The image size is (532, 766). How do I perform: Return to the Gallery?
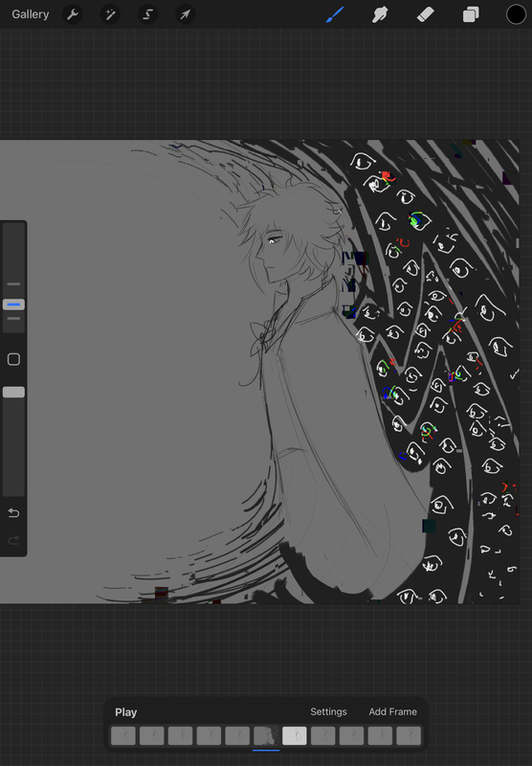[31, 14]
